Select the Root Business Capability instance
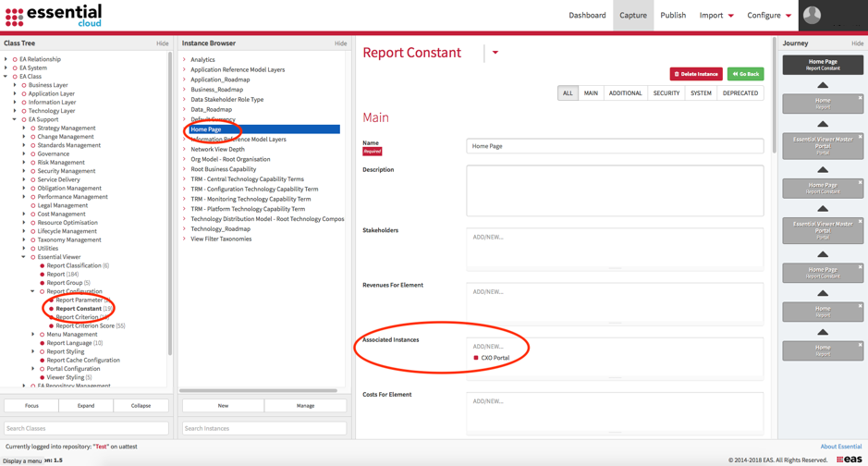The image size is (868, 466). (x=223, y=169)
